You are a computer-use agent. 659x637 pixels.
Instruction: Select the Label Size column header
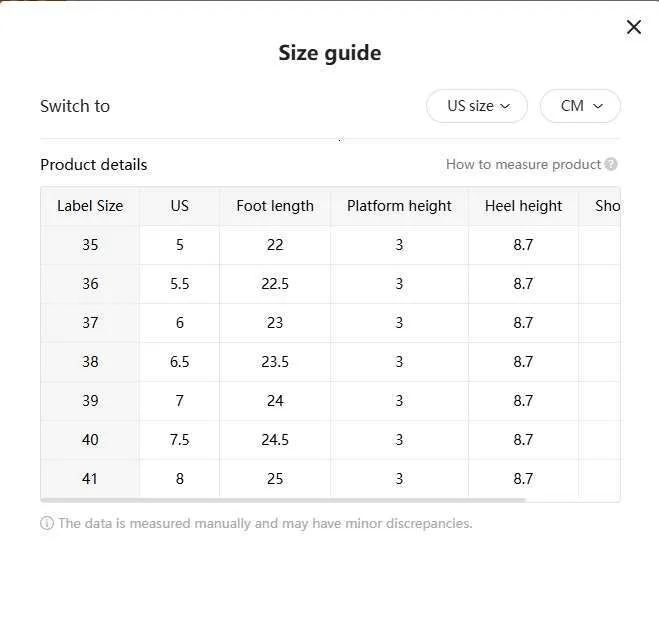coord(90,206)
